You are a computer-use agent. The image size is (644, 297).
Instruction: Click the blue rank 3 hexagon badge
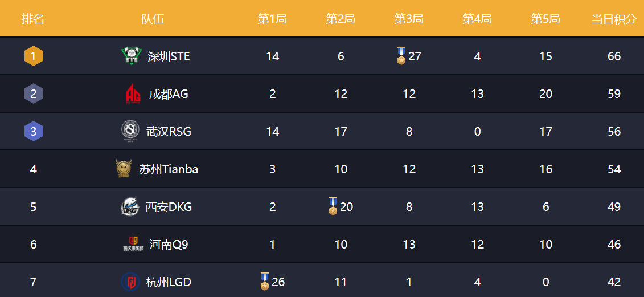(x=34, y=131)
